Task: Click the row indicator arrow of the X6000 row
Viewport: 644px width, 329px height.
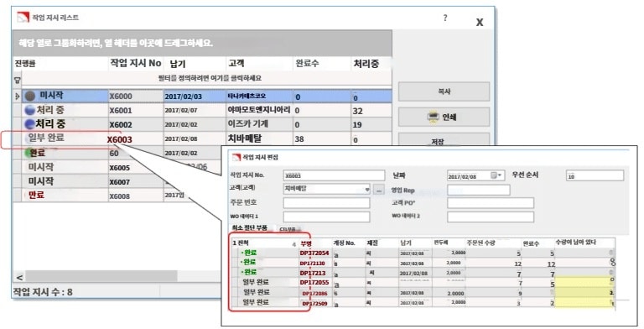Action: coord(17,97)
